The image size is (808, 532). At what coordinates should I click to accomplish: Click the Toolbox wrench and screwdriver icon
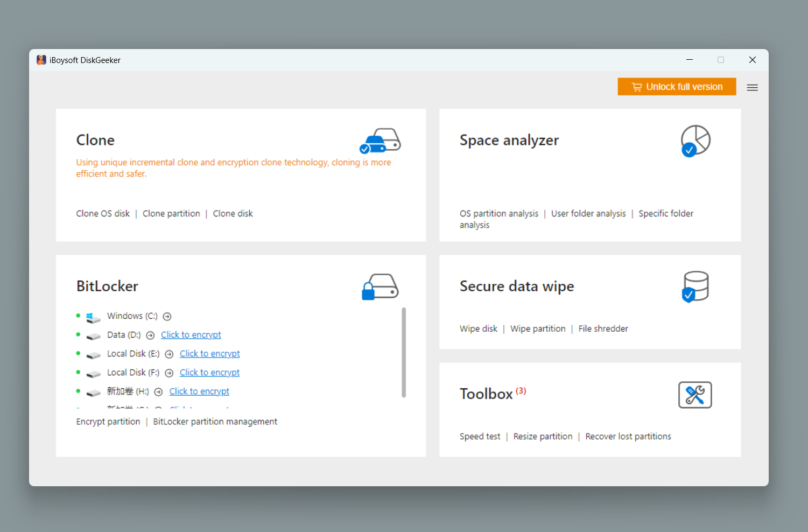coord(695,395)
